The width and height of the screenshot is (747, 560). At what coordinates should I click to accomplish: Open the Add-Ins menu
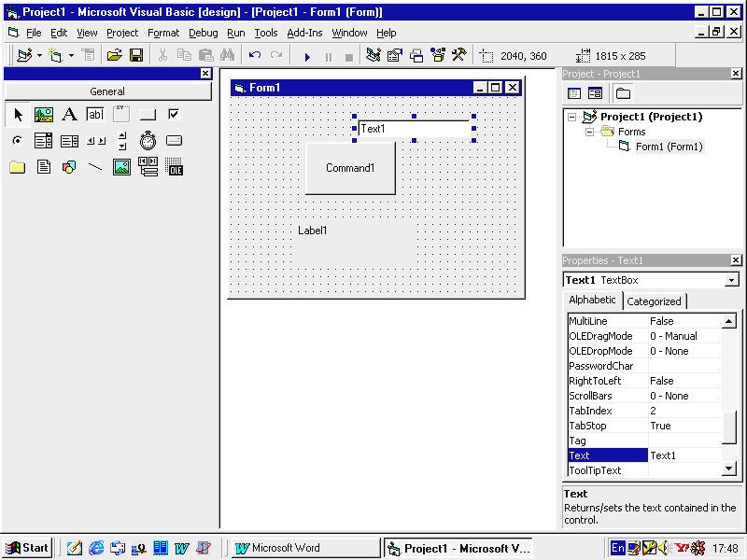pos(305,33)
